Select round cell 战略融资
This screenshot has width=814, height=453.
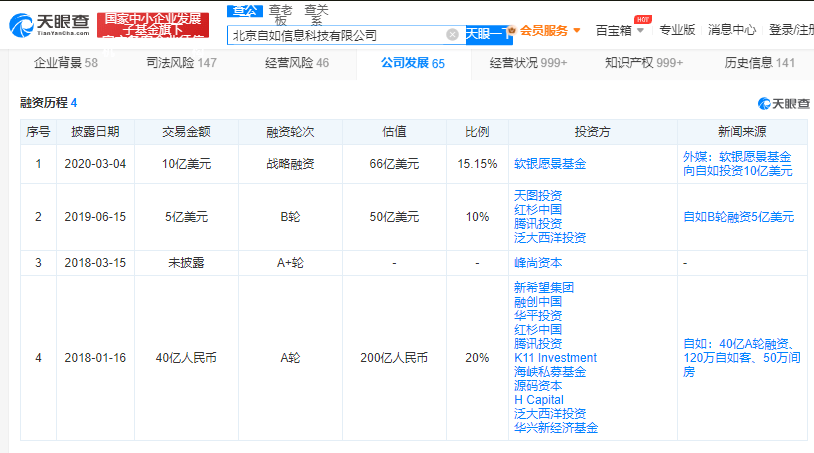(x=290, y=164)
